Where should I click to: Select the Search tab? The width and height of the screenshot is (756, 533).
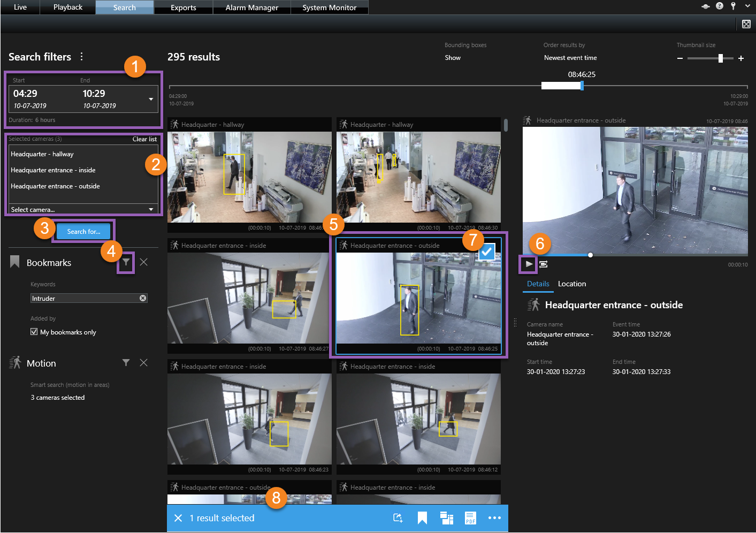[x=125, y=7]
